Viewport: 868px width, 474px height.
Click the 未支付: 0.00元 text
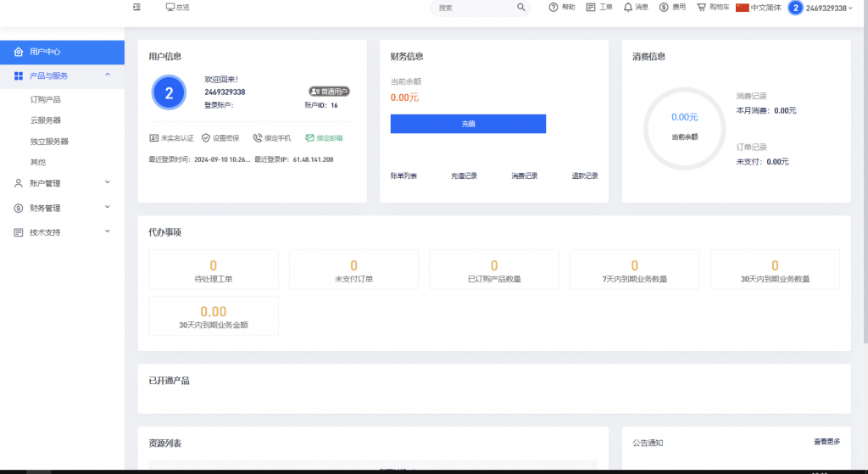(x=762, y=162)
